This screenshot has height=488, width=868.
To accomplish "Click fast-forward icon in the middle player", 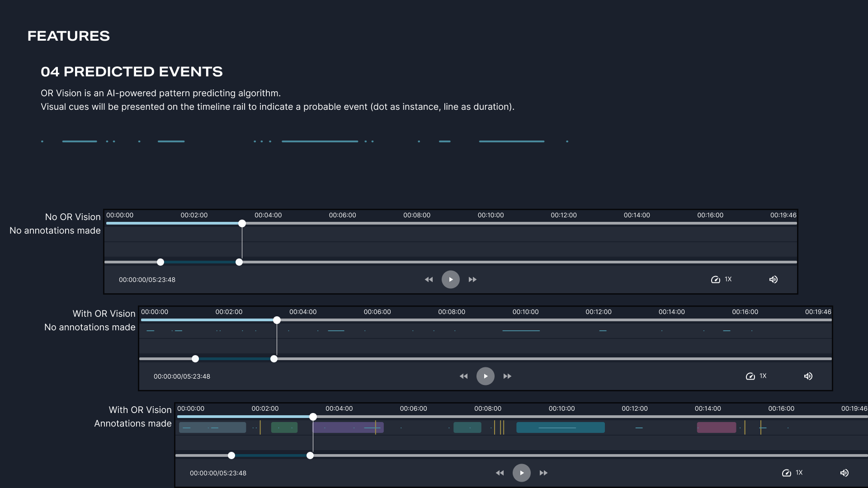I will [507, 376].
